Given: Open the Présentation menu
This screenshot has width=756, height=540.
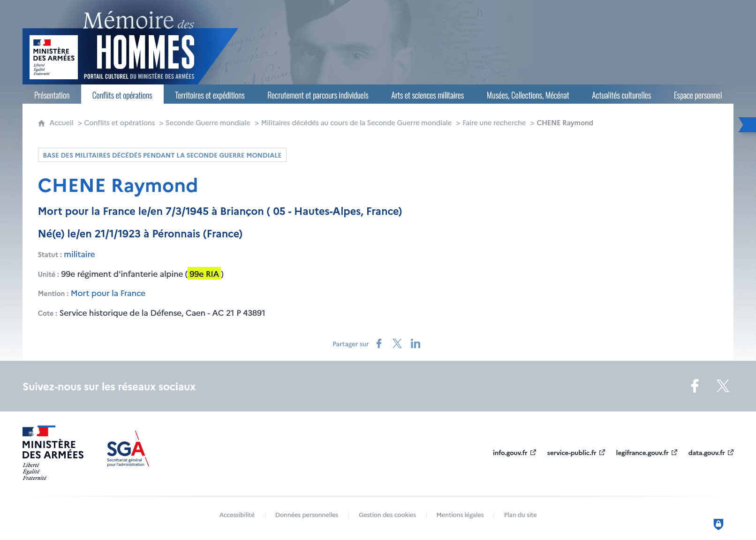Looking at the screenshot, I should [x=52, y=95].
